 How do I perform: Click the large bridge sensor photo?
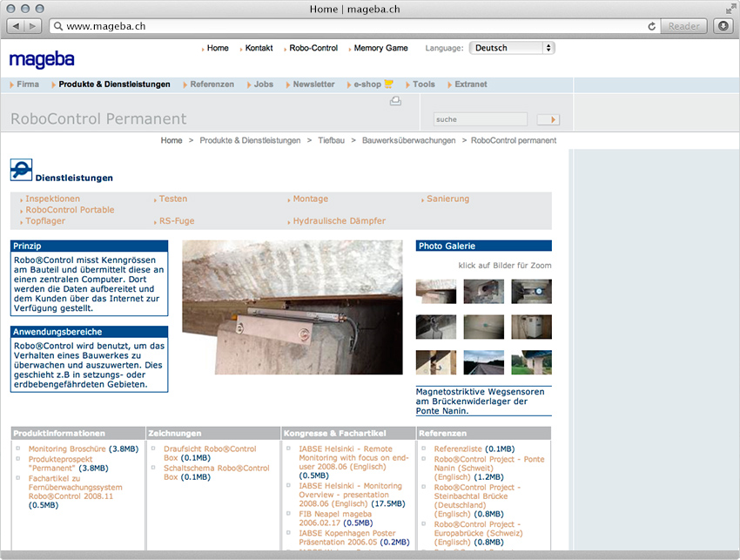click(x=293, y=307)
